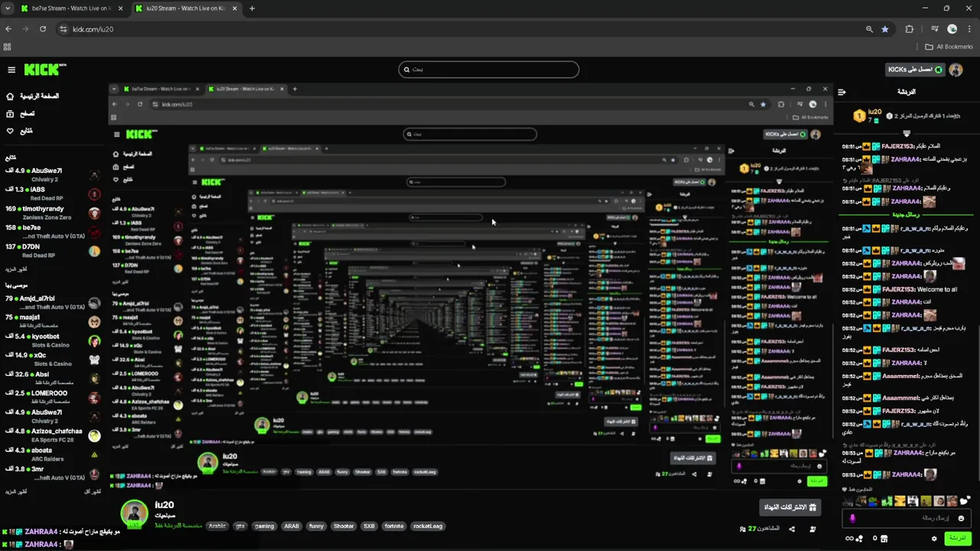
Task: Open Absi recommended channel
Action: click(52, 378)
